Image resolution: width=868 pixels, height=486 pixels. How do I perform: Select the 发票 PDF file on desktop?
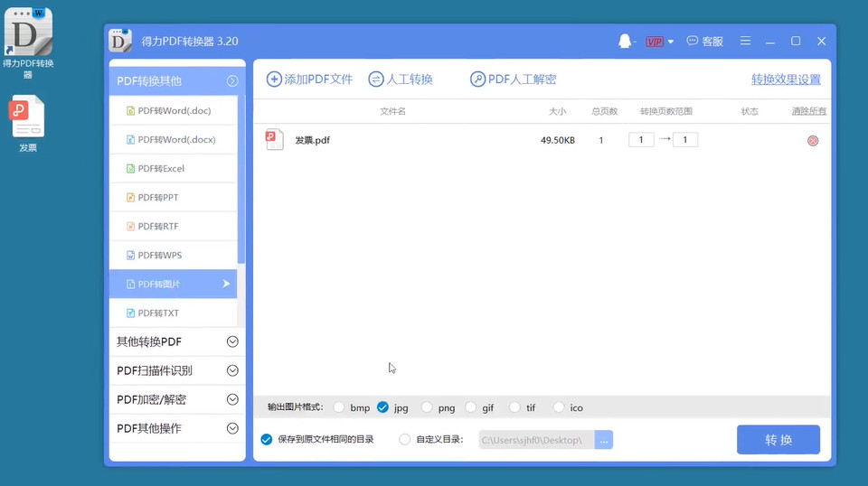(27, 123)
